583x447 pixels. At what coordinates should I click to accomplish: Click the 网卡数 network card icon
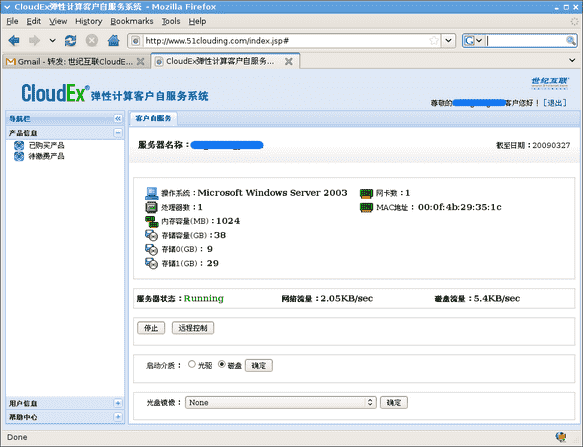pyautogui.click(x=366, y=193)
